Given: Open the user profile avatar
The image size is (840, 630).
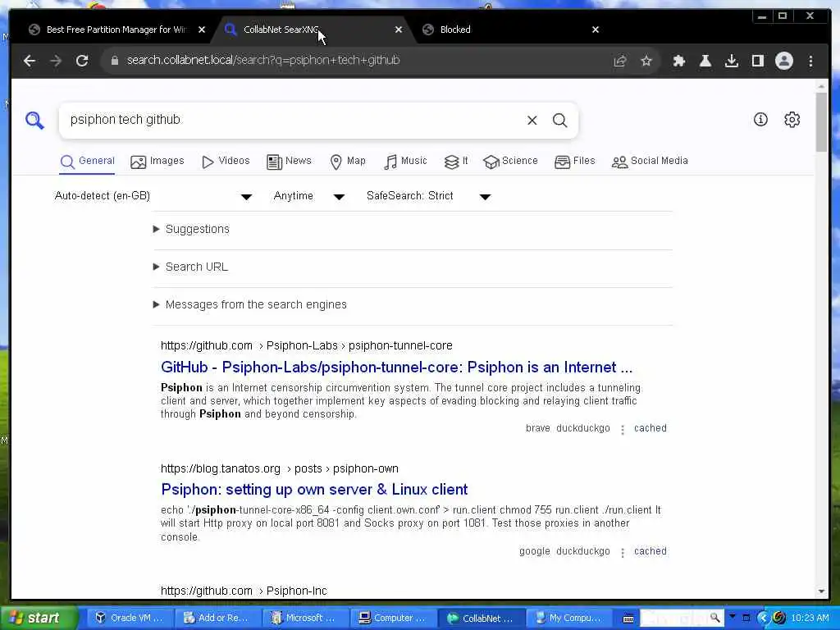Looking at the screenshot, I should click(x=783, y=61).
